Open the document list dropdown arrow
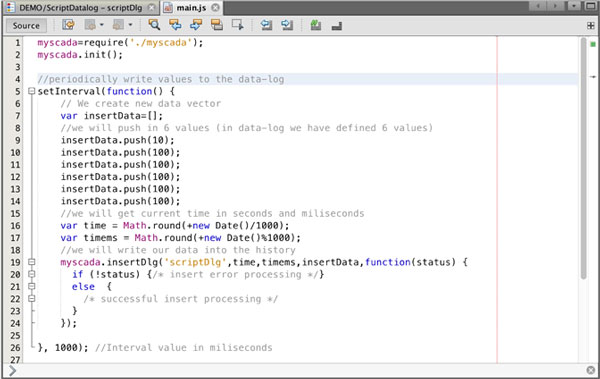This screenshot has height=379, width=600. pyautogui.click(x=574, y=6)
